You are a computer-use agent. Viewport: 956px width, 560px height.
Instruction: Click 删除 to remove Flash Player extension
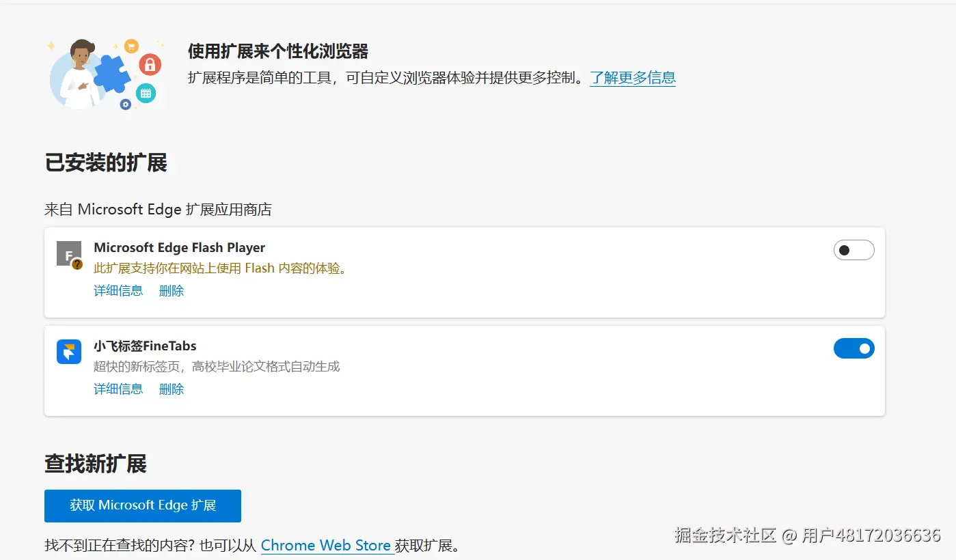click(x=170, y=290)
